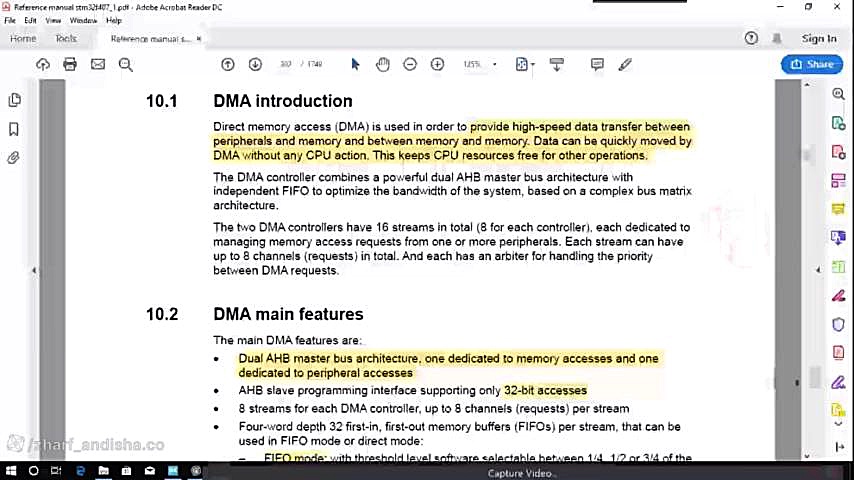Open the help question mark icon
The image size is (854, 480).
pos(751,38)
